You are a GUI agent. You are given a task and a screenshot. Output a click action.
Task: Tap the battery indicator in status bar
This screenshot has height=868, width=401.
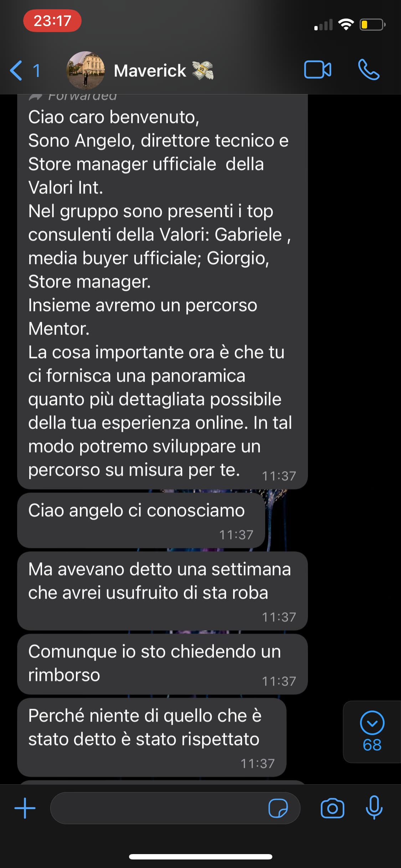(x=372, y=25)
